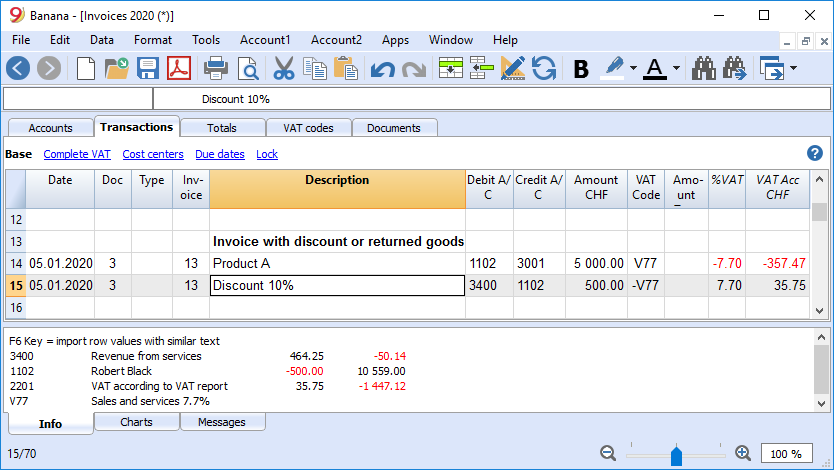Switch to the Documents tab
Image resolution: width=834 pixels, height=471 pixels.
coord(394,128)
